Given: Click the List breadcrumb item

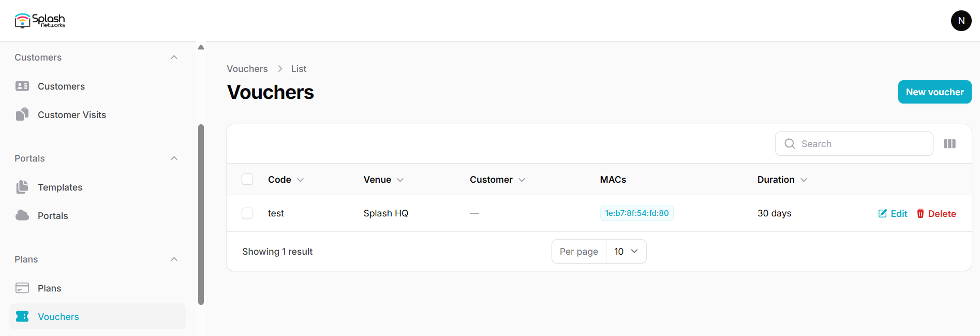Looking at the screenshot, I should 299,69.
